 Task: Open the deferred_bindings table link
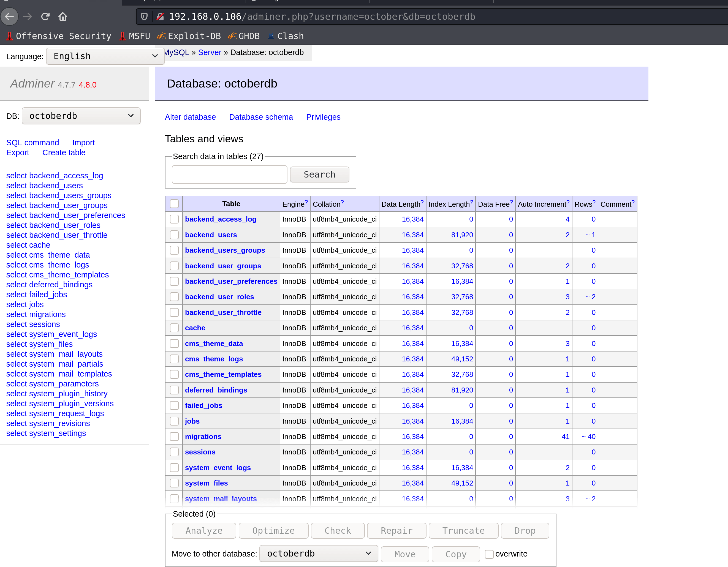click(x=216, y=390)
